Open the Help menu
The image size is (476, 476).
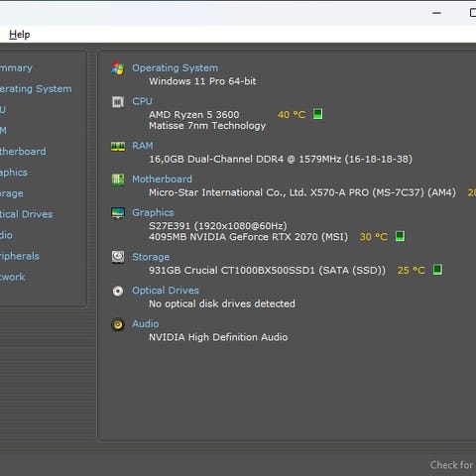coord(19,35)
